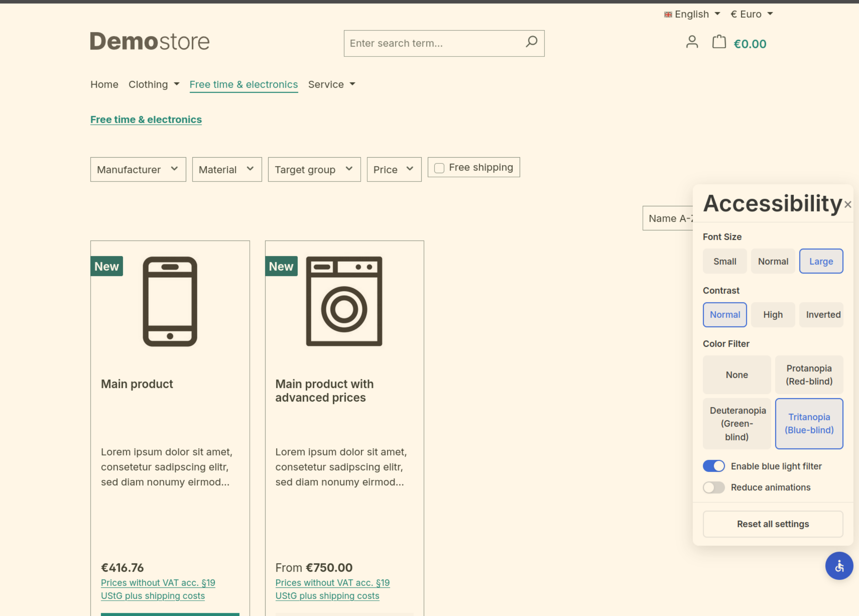
Task: Click the search magnifier icon
Action: [531, 42]
